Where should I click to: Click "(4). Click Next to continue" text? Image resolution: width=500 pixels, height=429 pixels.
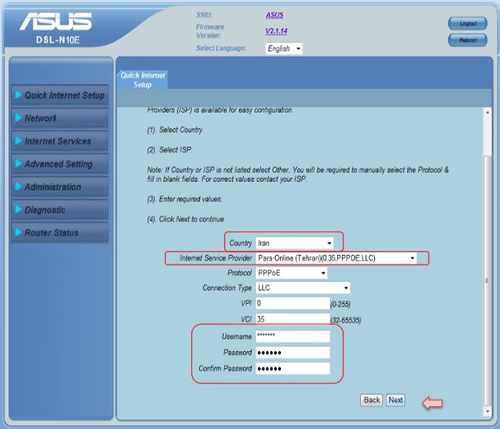pos(186,219)
